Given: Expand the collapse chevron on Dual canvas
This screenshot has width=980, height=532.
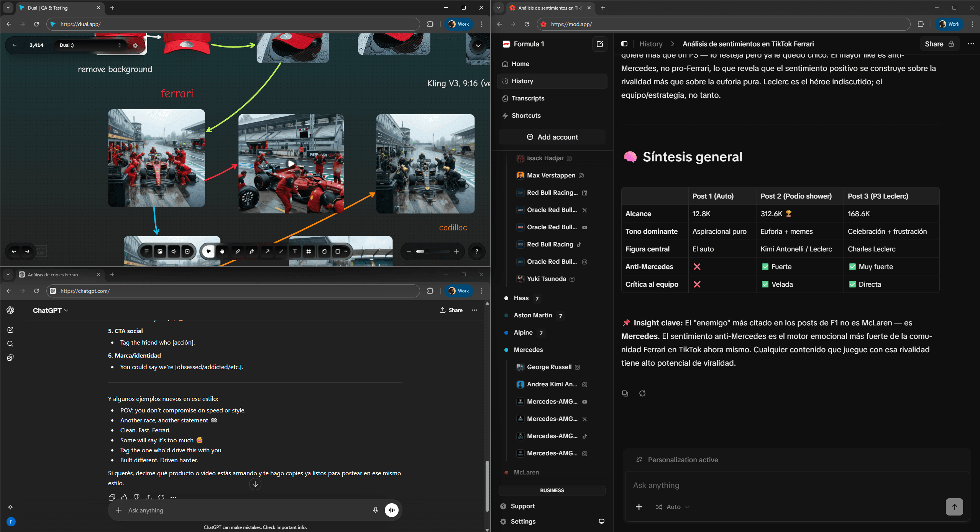Looking at the screenshot, I should [x=478, y=46].
